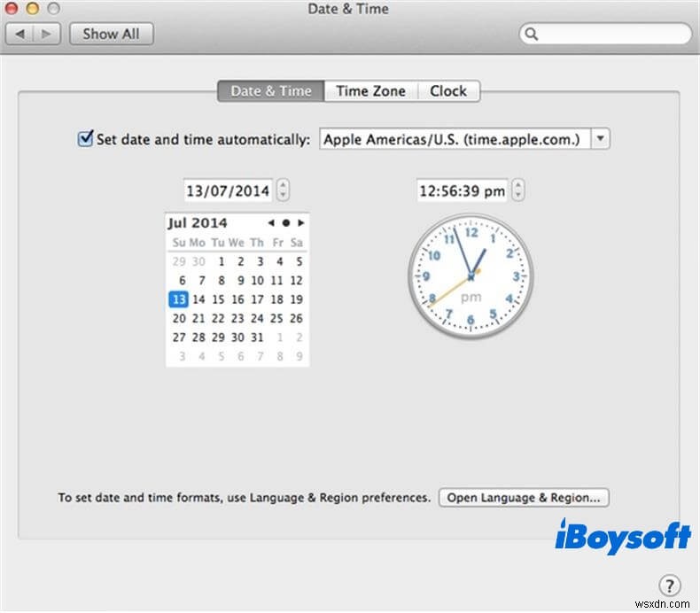This screenshot has width=700, height=613.
Task: Select the Date & Time tab
Action: [x=271, y=91]
